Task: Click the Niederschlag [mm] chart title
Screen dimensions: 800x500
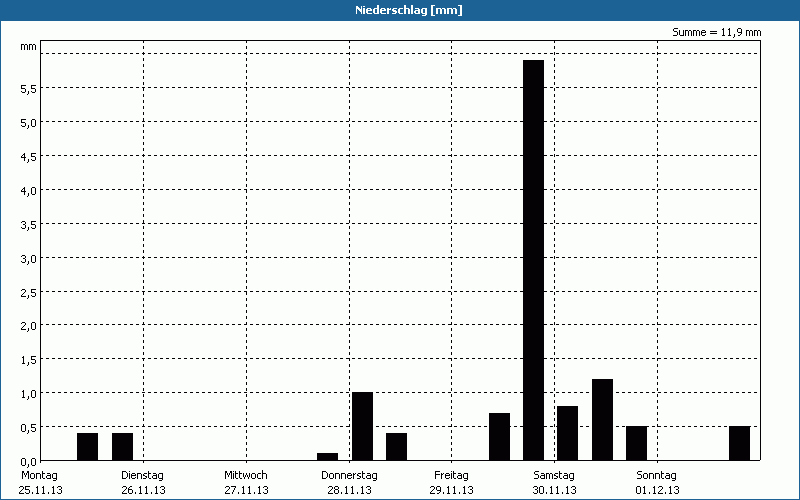Action: 409,10
